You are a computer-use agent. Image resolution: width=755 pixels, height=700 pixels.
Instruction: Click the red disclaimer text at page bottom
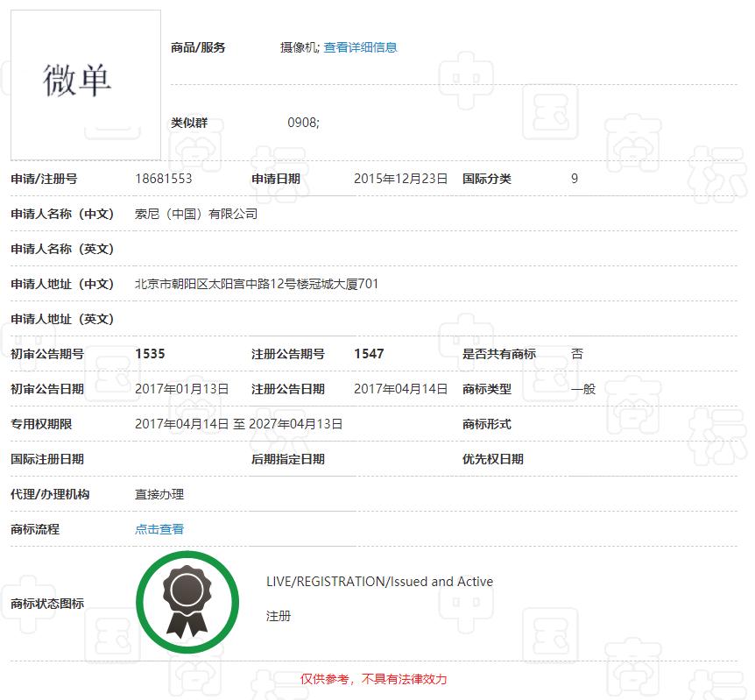pos(375,679)
